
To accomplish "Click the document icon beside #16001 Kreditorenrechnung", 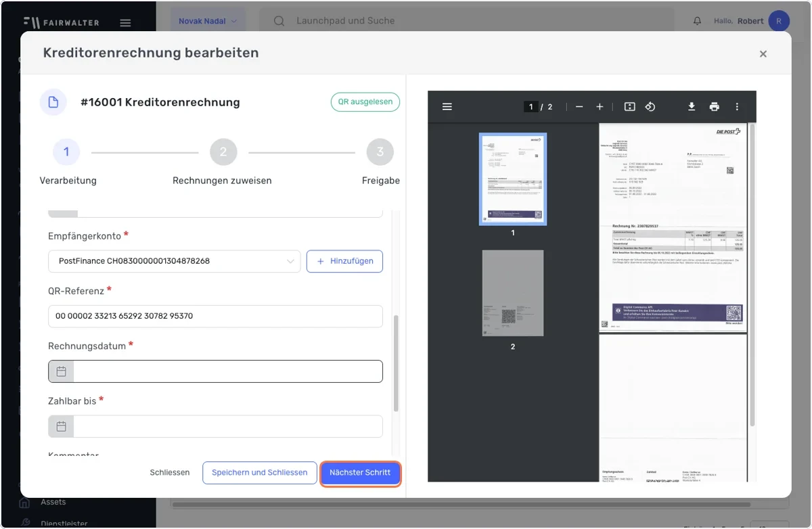I will (x=53, y=102).
